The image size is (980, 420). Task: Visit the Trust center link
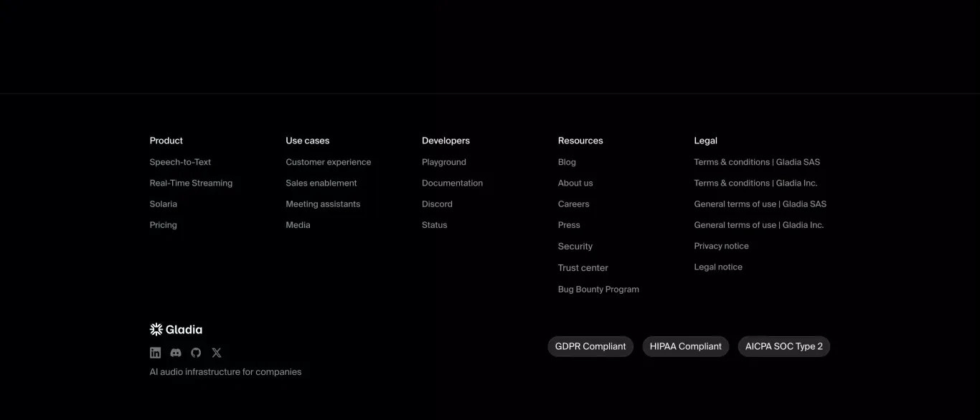point(583,267)
